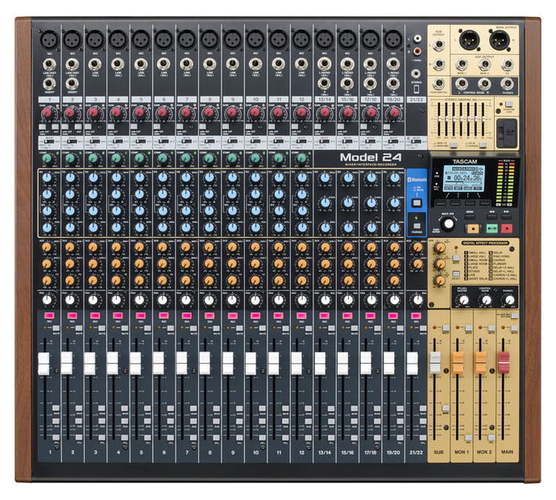Screen dimensions: 556x500
Task: Hit the red record transport button
Action: coord(507,229)
